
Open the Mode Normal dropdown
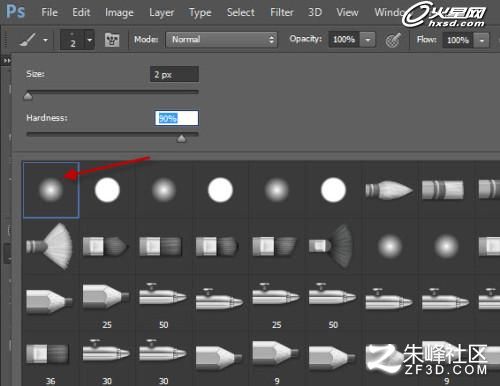pos(221,40)
